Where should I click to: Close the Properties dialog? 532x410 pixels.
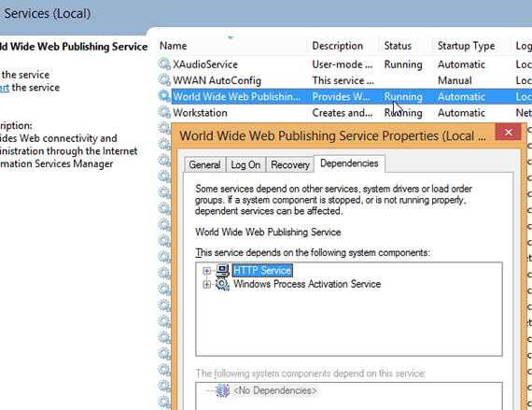[x=508, y=132]
